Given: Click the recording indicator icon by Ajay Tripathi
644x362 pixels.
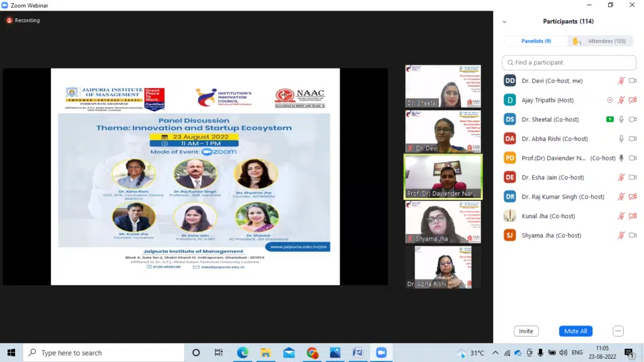Looking at the screenshot, I should coord(609,100).
